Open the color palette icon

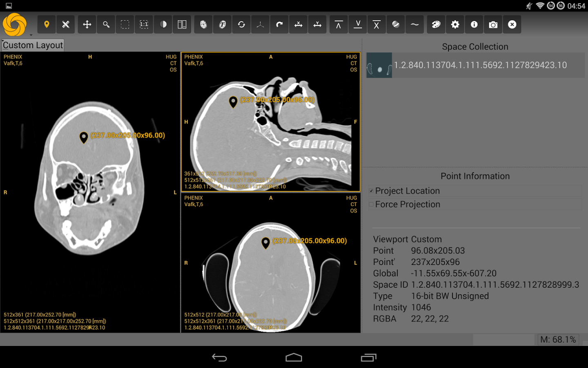(436, 25)
